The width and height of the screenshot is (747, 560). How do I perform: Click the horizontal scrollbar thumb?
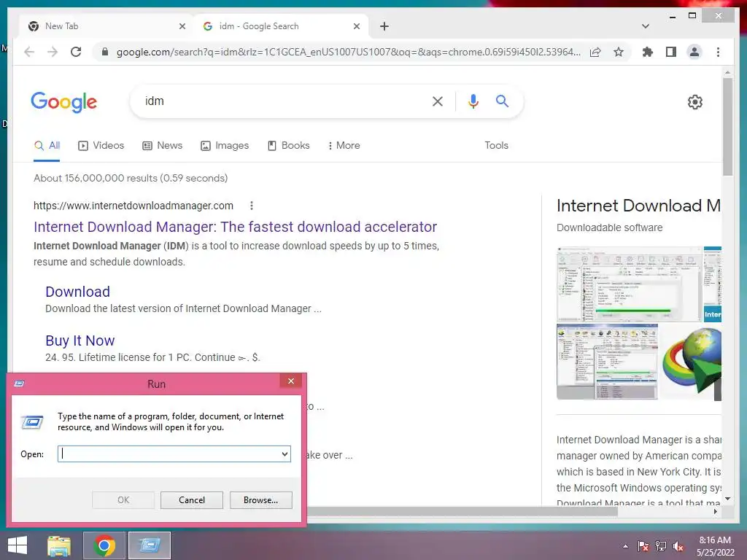462,511
